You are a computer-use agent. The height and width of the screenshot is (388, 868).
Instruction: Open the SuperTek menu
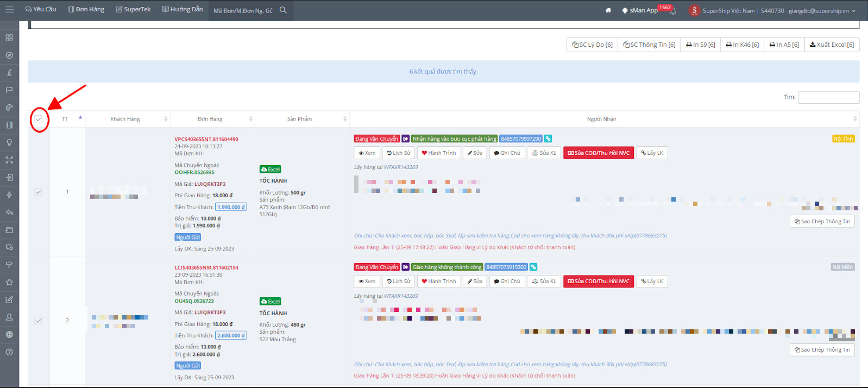click(x=133, y=9)
